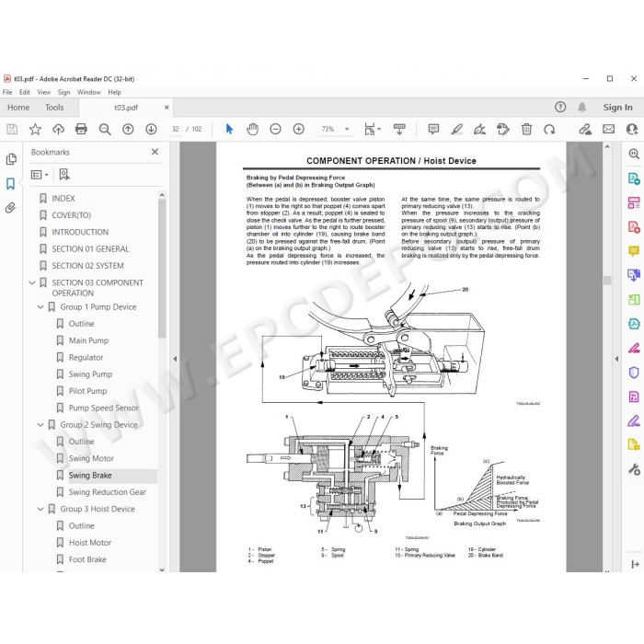
Task: Rotate the page view
Action: click(x=549, y=130)
